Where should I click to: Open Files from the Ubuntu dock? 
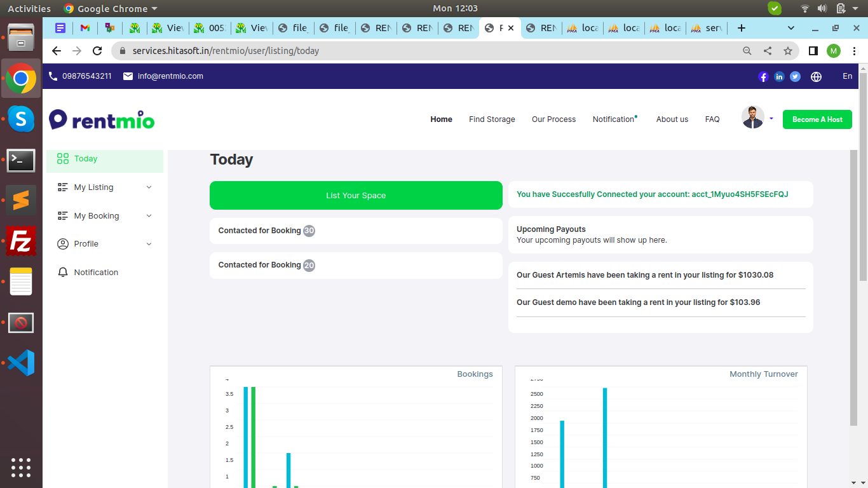[x=21, y=37]
